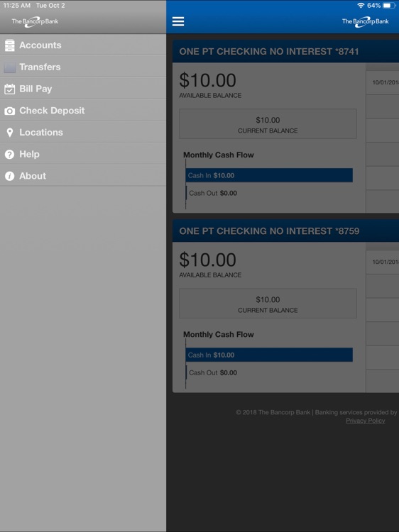Tap the hamburger menu icon
399x532 pixels.
pyautogui.click(x=178, y=21)
